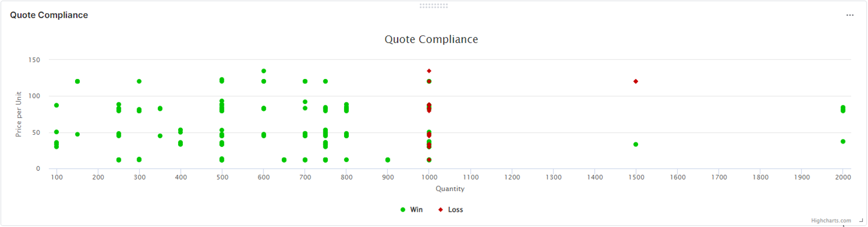This screenshot has height=227, width=868.
Task: Click the lowest Win dot at quantity 350
Action: (160, 136)
